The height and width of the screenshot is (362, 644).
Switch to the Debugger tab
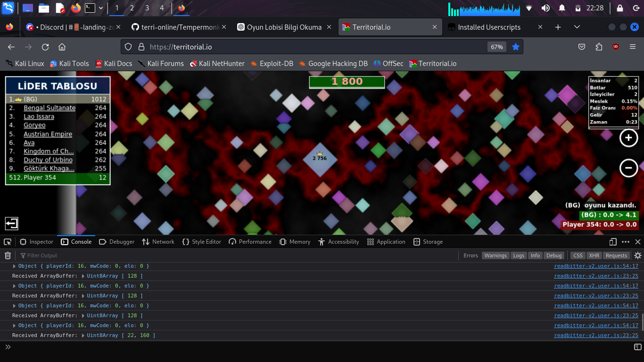[117, 242]
